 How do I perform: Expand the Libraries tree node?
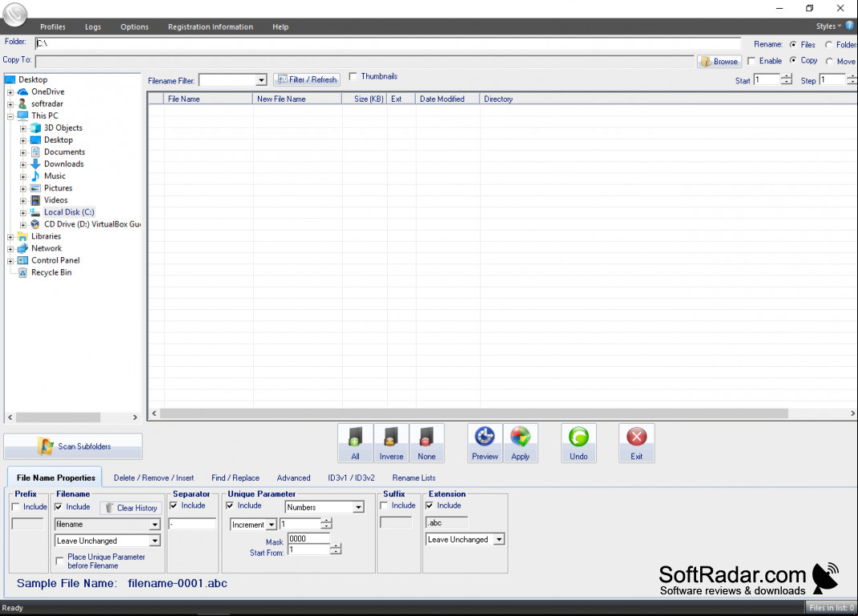(x=10, y=236)
